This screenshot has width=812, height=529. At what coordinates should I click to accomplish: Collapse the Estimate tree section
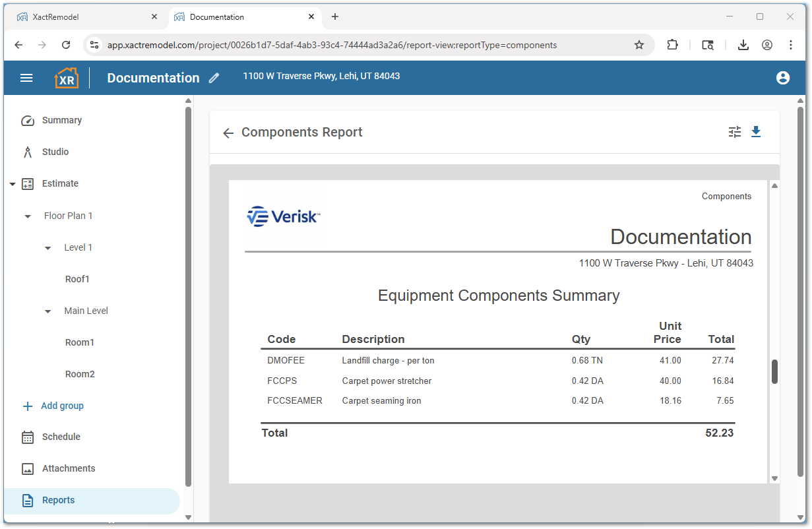pos(13,184)
